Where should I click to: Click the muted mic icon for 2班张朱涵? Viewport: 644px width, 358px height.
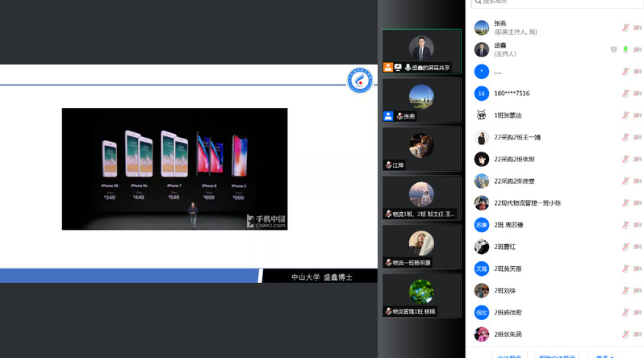[x=625, y=334]
